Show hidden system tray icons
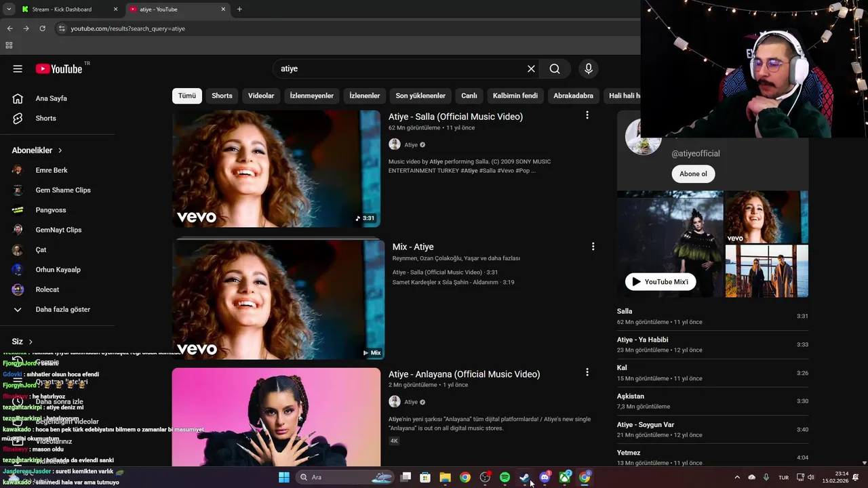Screen dimensions: 868x488 point(737,477)
